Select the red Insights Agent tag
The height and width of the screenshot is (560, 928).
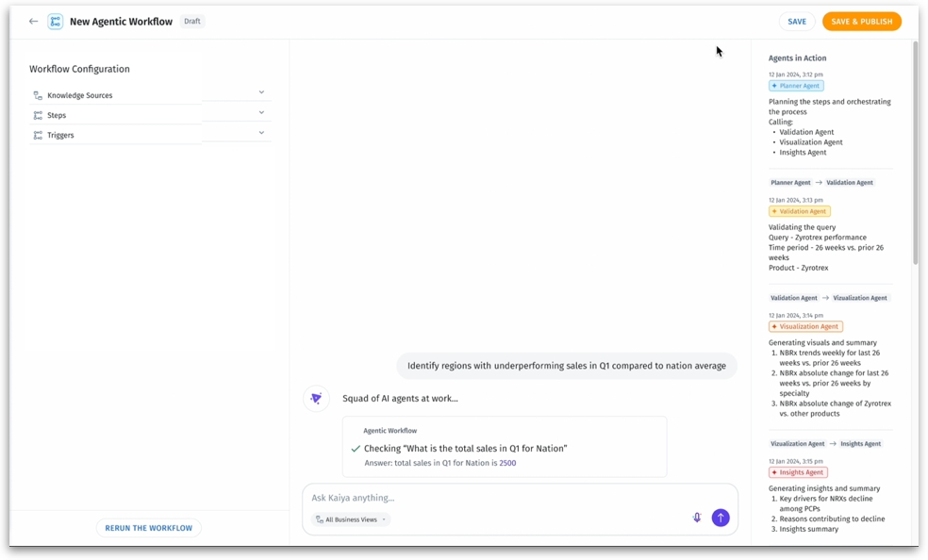click(x=798, y=472)
